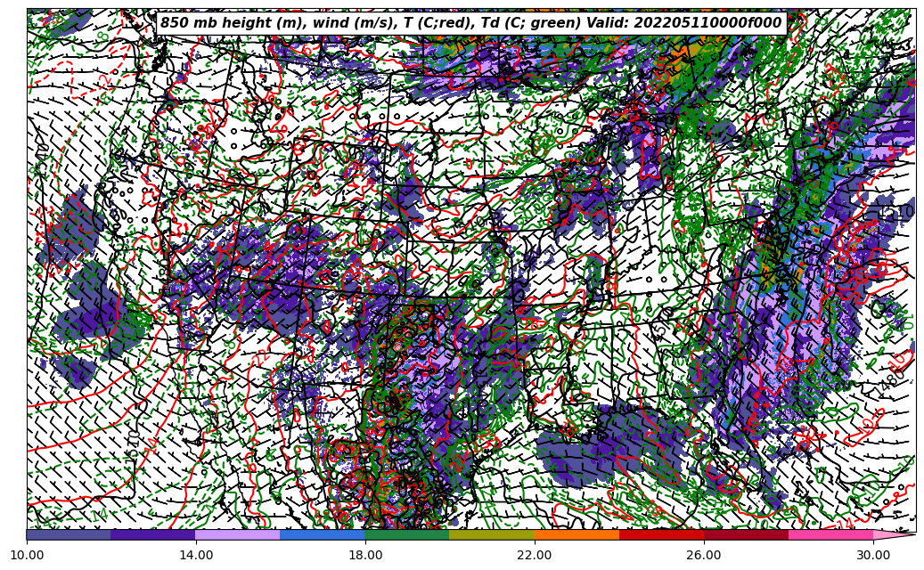Image resolution: width=924 pixels, height=570 pixels.
Task: Click the pink 28–30 colorbar segment
Action: coord(830,534)
